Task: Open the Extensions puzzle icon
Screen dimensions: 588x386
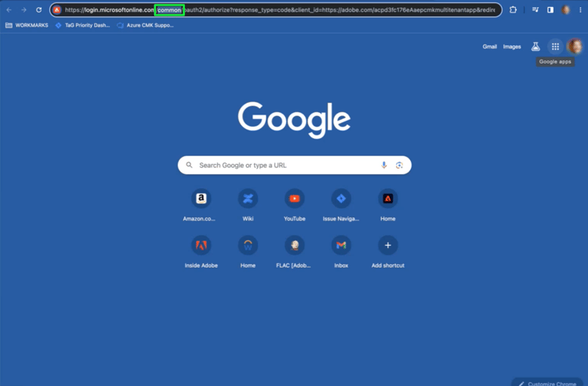Action: (x=513, y=10)
